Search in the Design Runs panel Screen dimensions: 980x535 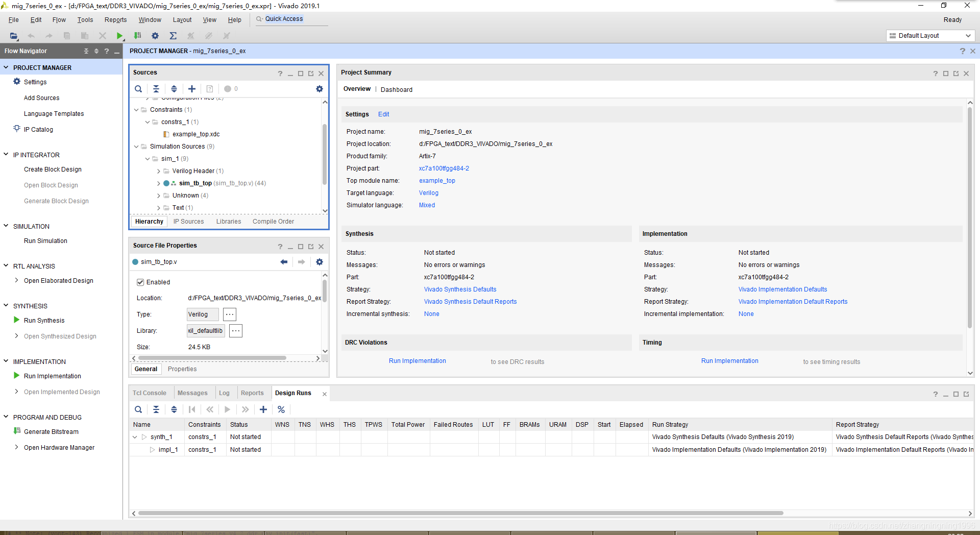(x=138, y=409)
